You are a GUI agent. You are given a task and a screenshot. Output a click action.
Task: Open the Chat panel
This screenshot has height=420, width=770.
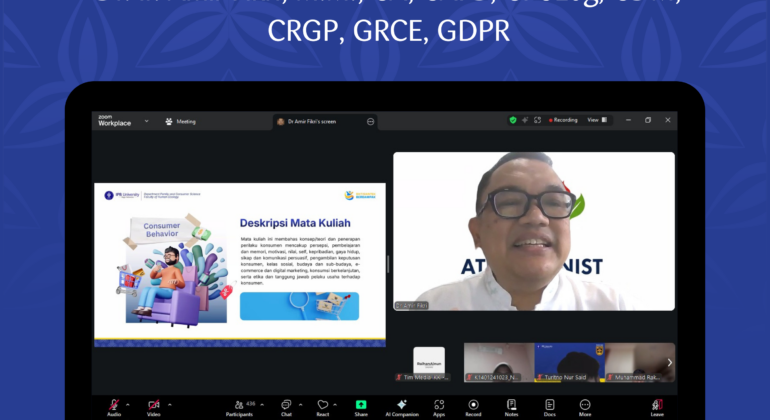(x=286, y=405)
